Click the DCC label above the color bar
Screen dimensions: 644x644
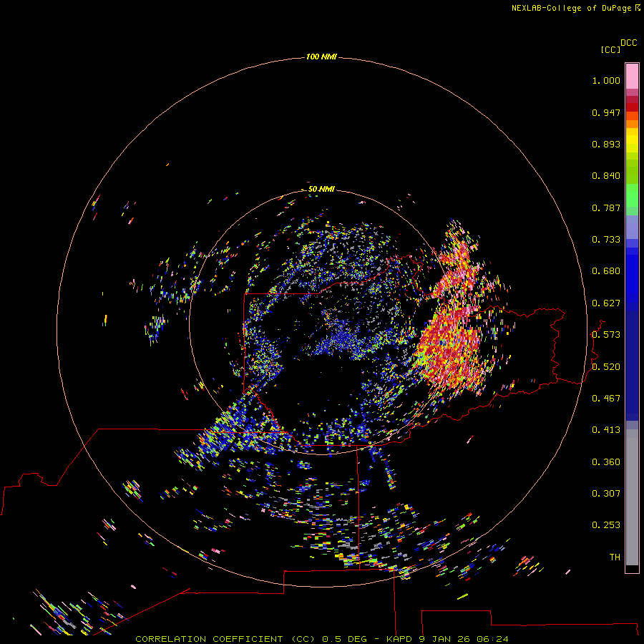click(628, 43)
